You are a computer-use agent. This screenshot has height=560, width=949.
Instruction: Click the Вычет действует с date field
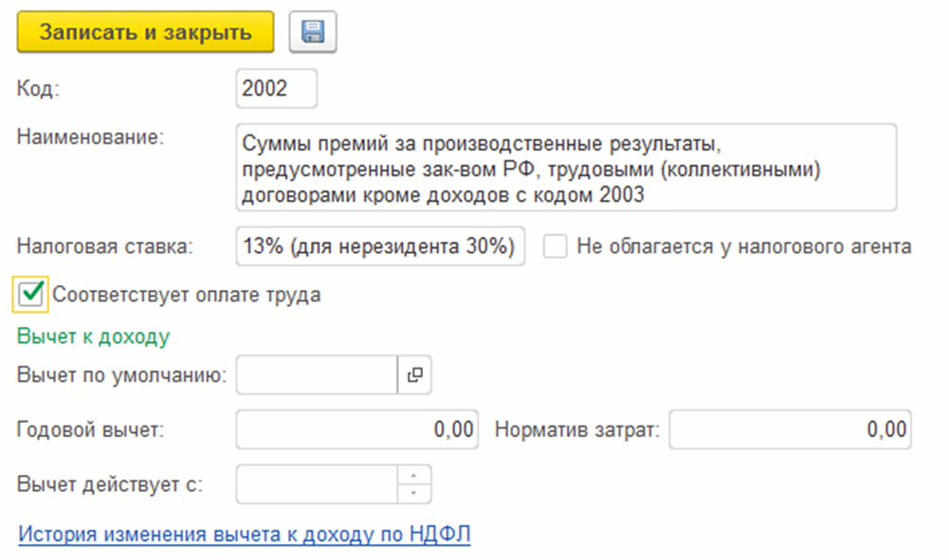(316, 484)
